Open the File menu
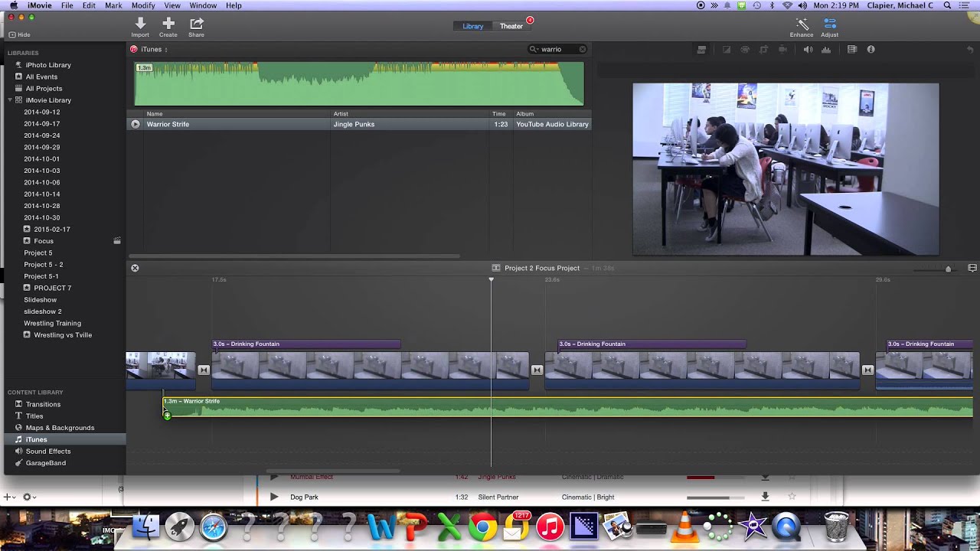 pyautogui.click(x=67, y=5)
